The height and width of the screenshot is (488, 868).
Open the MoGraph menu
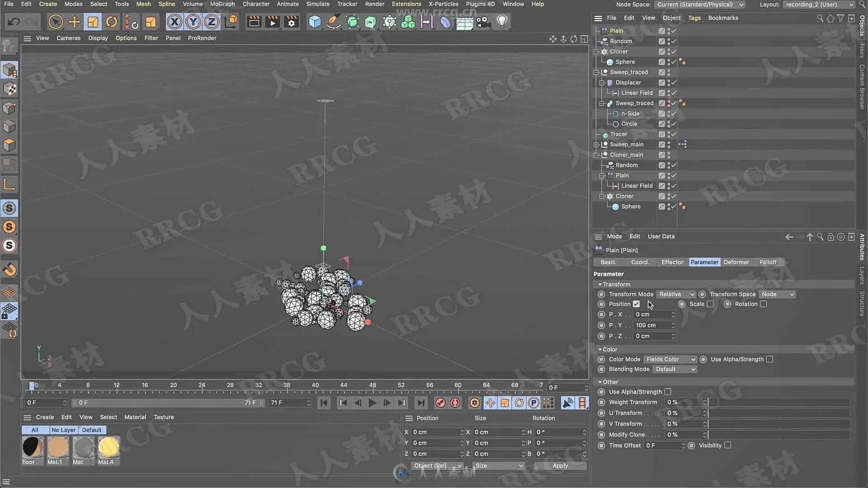tap(222, 4)
